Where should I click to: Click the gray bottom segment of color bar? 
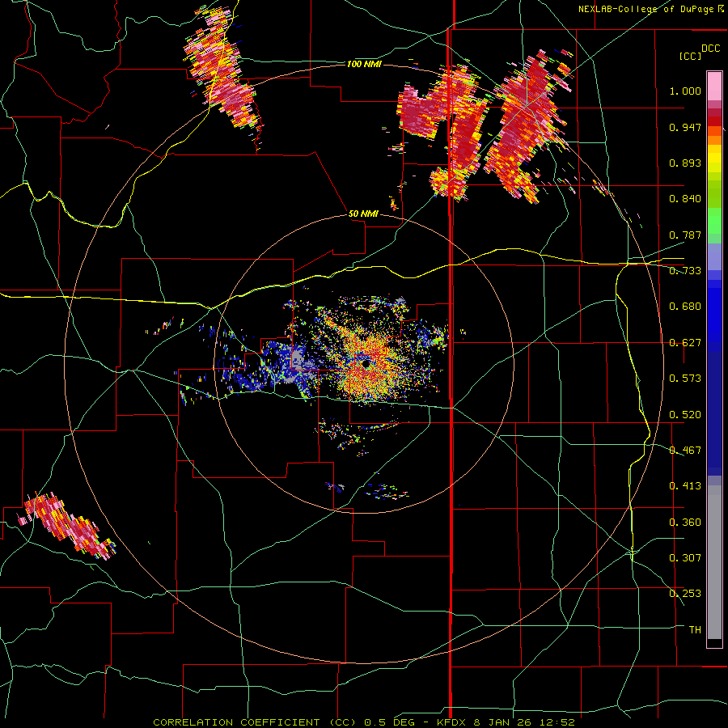[714, 562]
